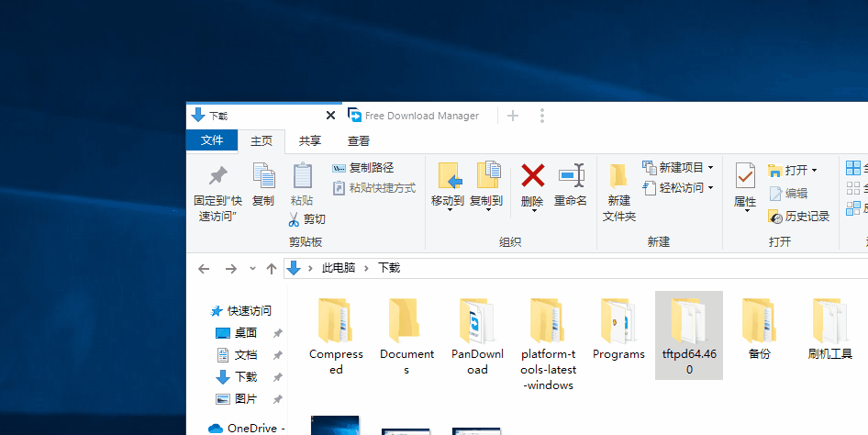This screenshot has height=435, width=868.
Task: Switch to the 共享 share tab
Action: (310, 141)
